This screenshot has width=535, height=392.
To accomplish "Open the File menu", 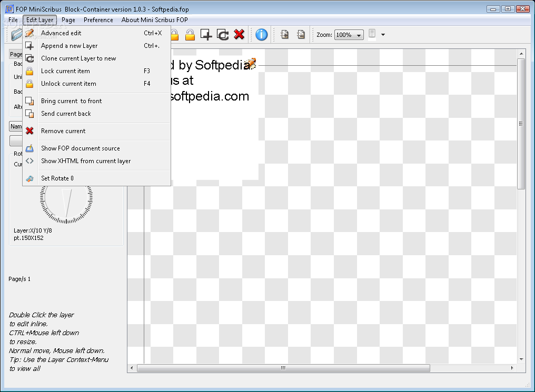I will coord(13,20).
